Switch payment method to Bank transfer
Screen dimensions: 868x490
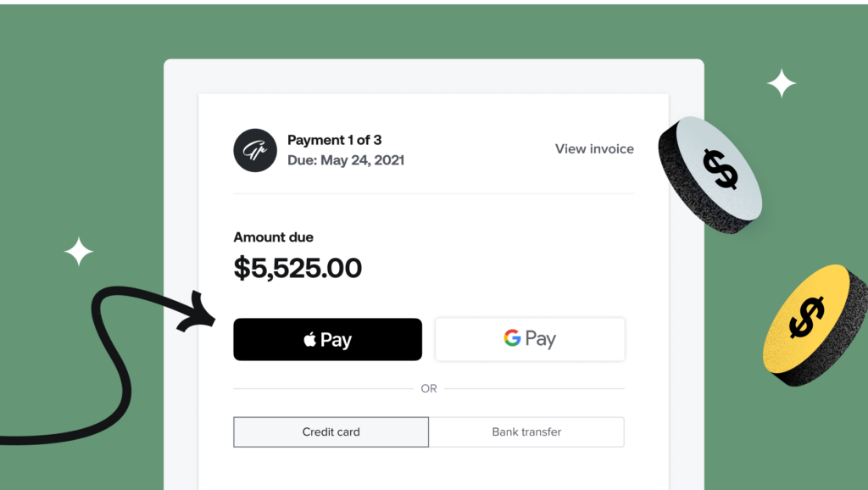tap(526, 432)
